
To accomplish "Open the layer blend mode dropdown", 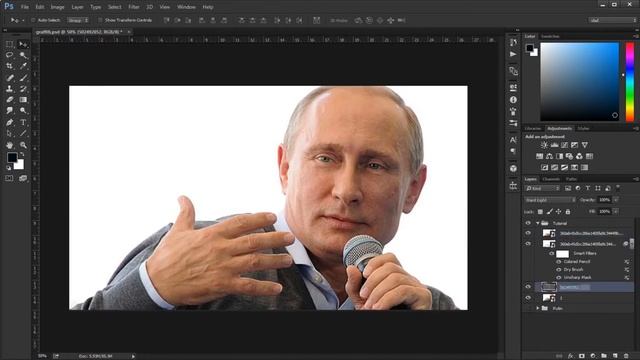I will click(x=550, y=200).
